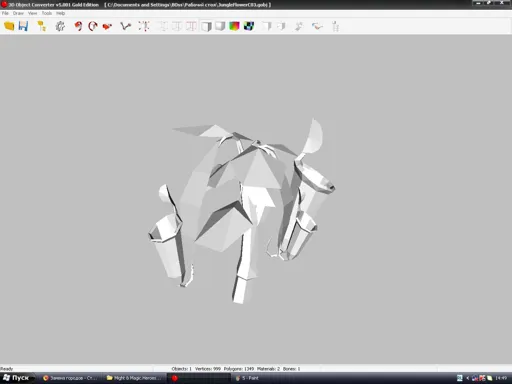Click the third greyed-out bracket icon with red tint
The width and height of the screenshot is (512, 384).
191,26
